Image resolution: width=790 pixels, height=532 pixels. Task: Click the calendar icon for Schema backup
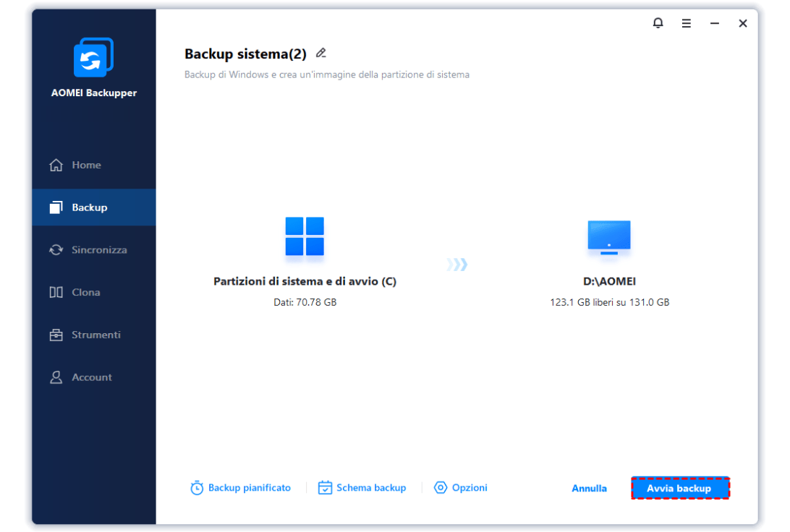click(325, 488)
